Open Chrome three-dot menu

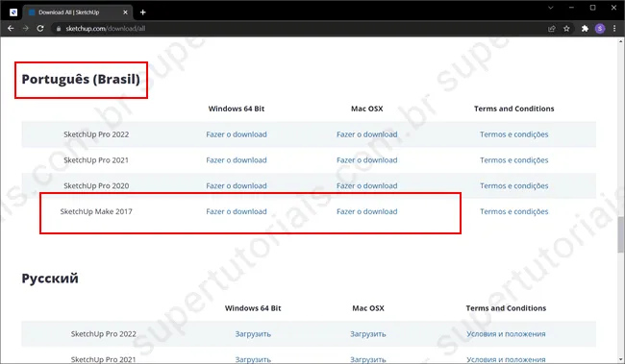tap(614, 29)
